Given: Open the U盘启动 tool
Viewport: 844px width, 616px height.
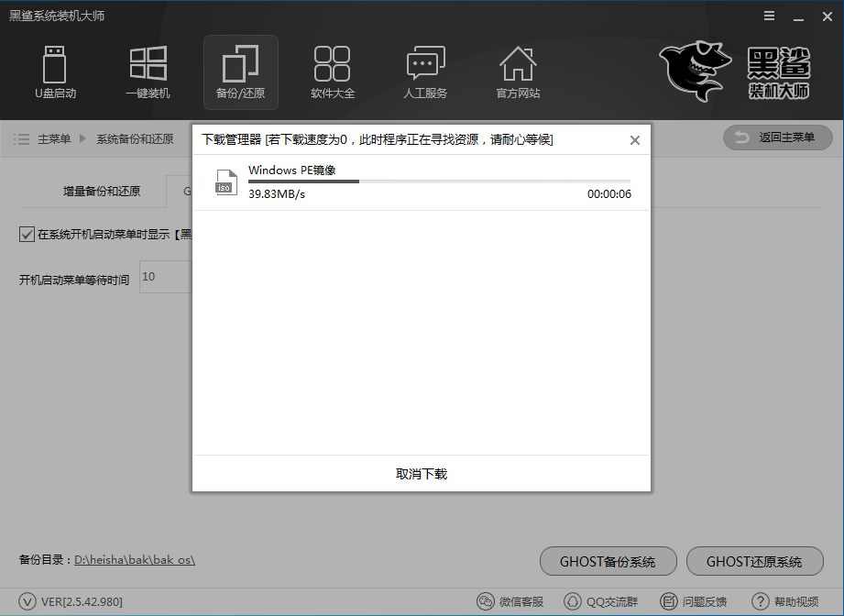Looking at the screenshot, I should [55, 71].
